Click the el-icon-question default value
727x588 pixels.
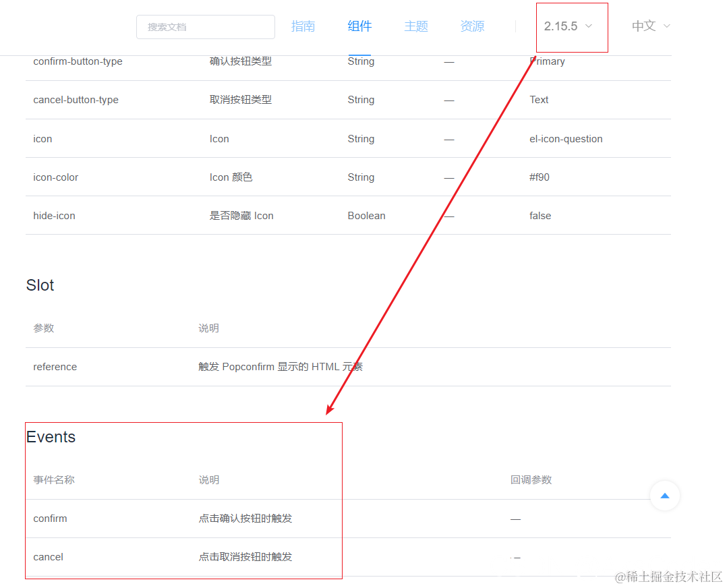click(566, 139)
